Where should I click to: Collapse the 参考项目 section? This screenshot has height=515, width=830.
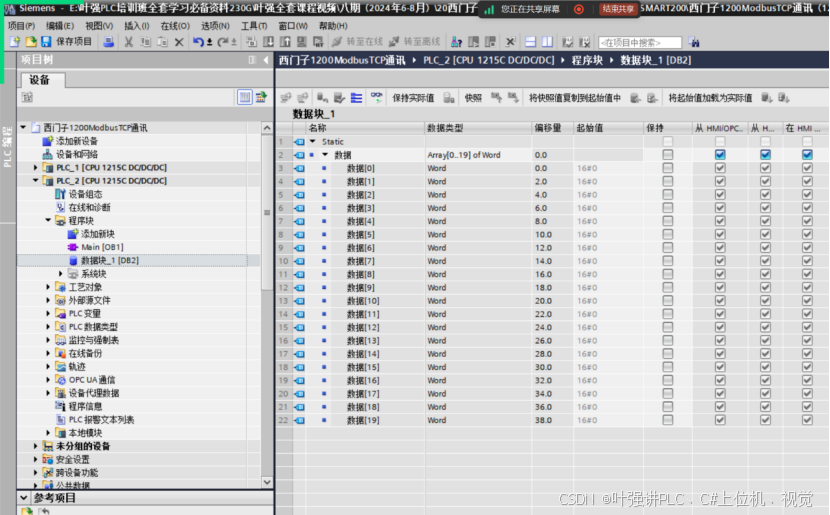(x=24, y=498)
